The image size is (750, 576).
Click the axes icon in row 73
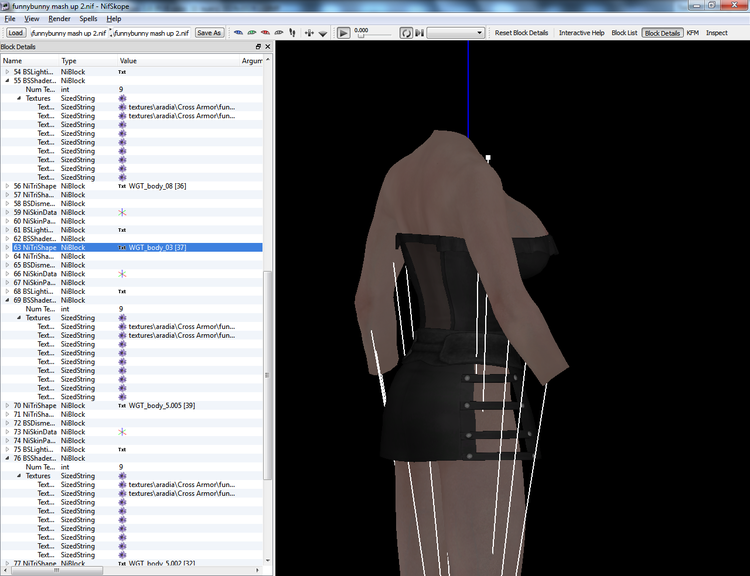[122, 432]
